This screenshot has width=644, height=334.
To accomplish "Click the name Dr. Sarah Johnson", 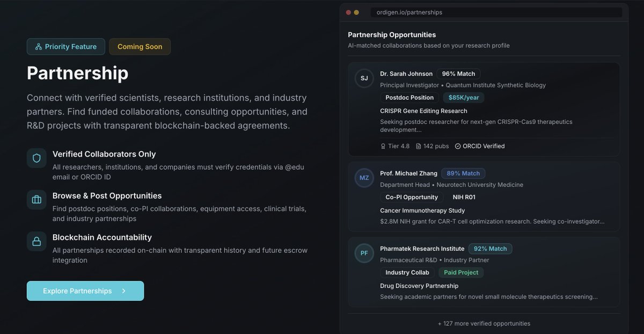I will pos(406,74).
